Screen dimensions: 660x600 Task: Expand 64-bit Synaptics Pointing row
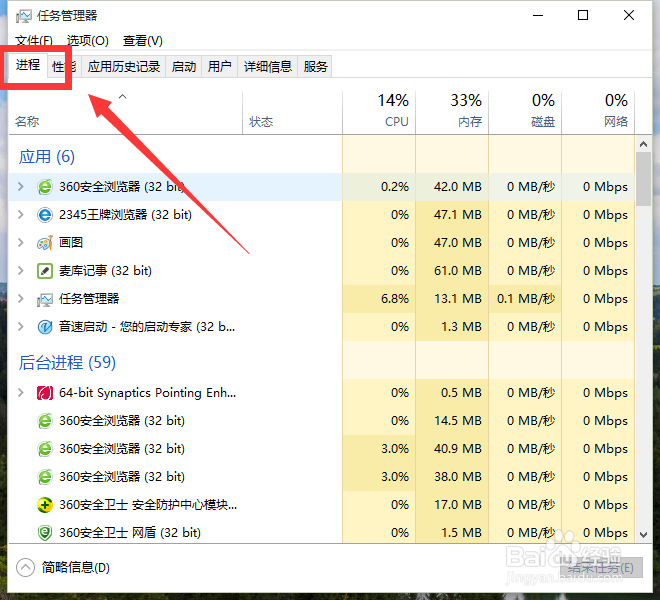click(21, 393)
